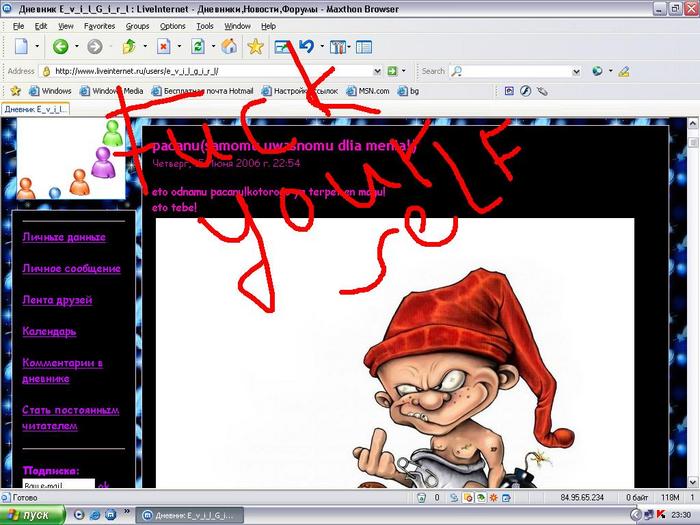Viewport: 700px width, 525px height.
Task: Click the lightning Flash filter icon
Action: 525,91
